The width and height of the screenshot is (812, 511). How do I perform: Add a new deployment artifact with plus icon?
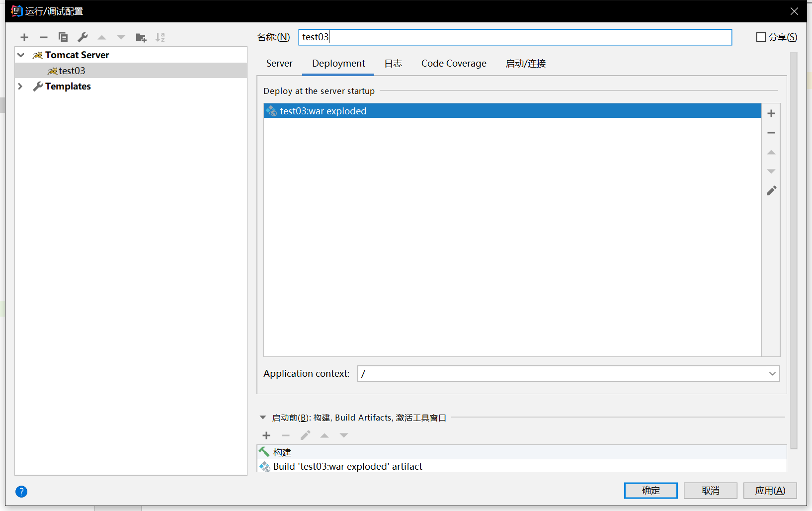coord(771,113)
